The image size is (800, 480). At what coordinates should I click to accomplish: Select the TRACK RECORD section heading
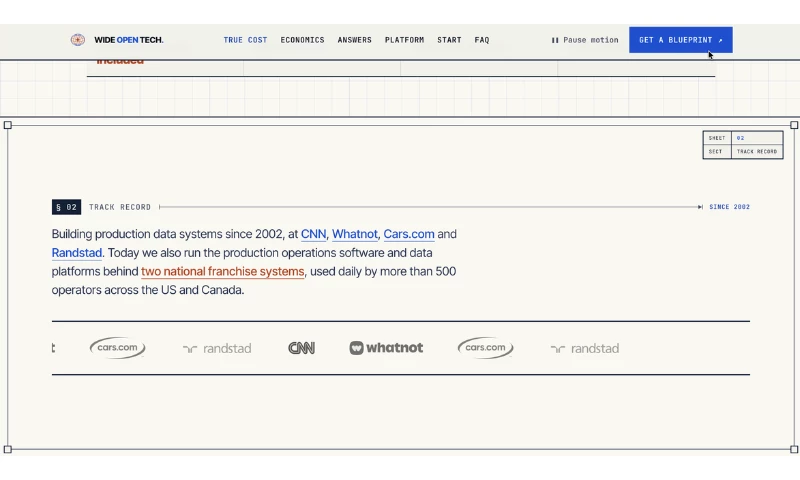[x=120, y=207]
